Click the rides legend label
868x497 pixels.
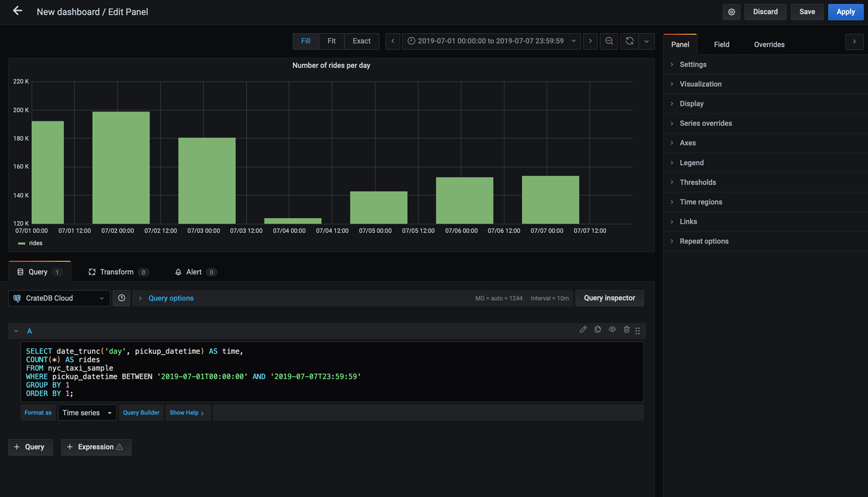36,243
